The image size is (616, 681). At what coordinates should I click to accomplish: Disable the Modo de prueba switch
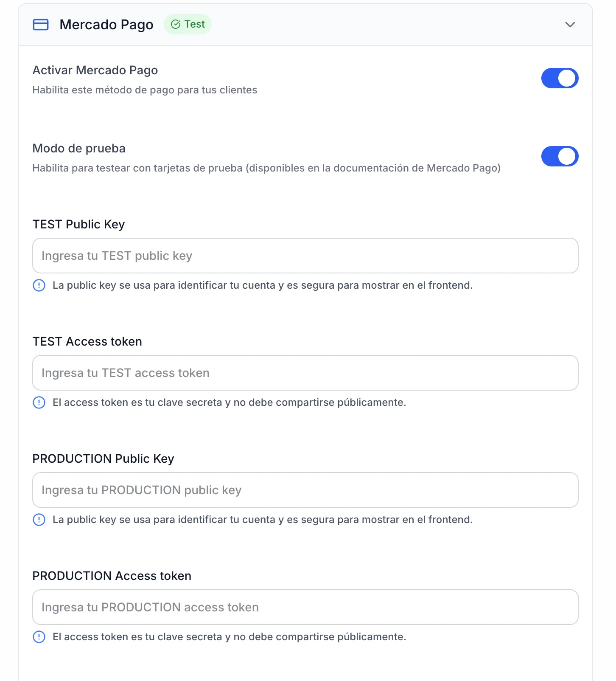(x=559, y=156)
